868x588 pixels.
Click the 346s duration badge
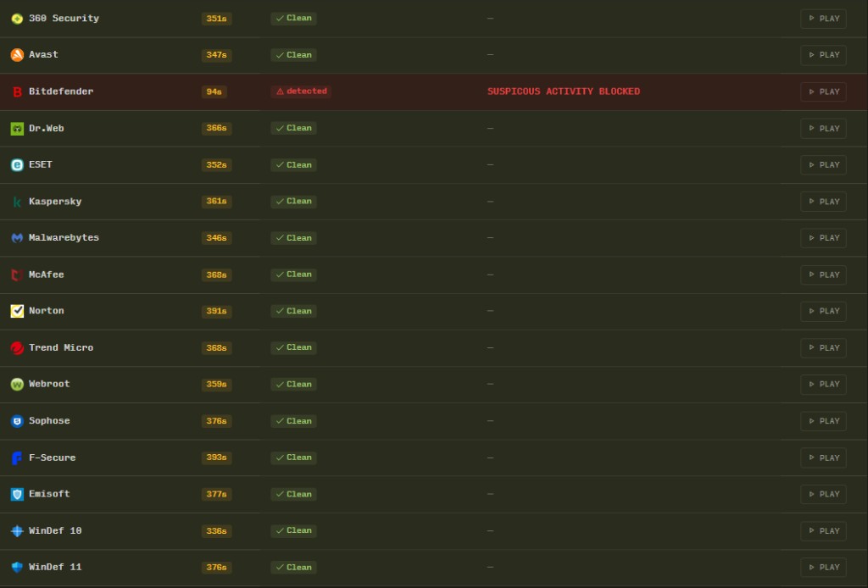pos(216,238)
